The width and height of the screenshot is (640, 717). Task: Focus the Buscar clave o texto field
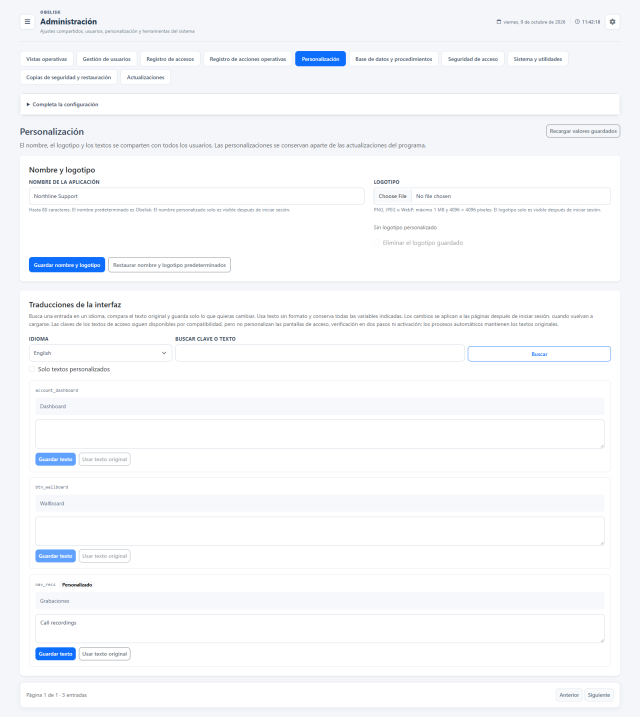click(320, 353)
